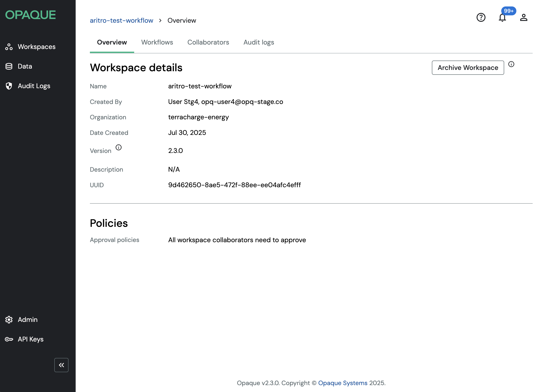Open the Data section icon

tap(9, 66)
